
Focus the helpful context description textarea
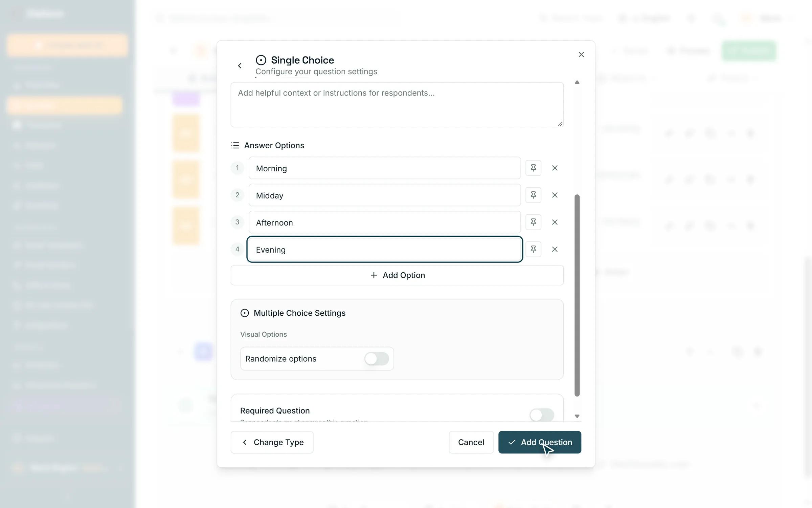pos(397,105)
